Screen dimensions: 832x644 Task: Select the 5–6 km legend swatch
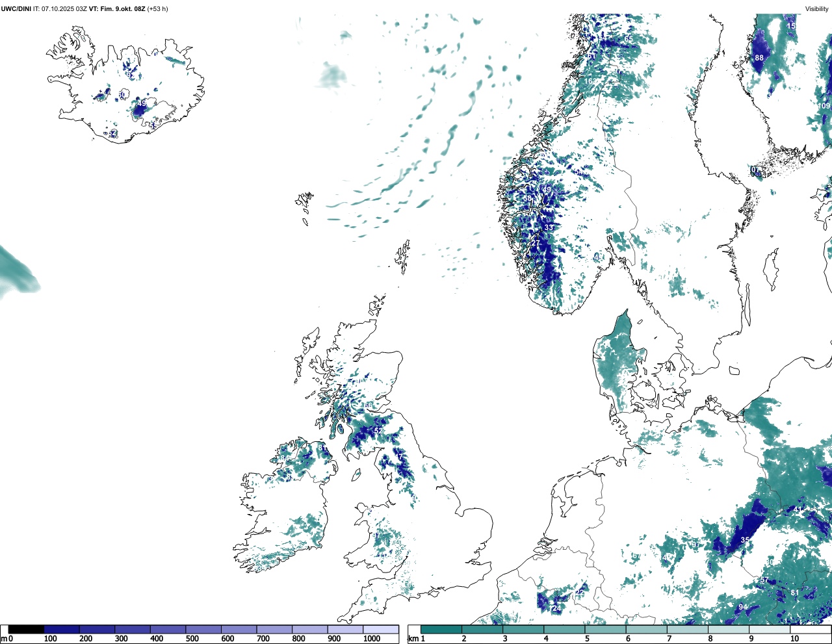coord(605,629)
